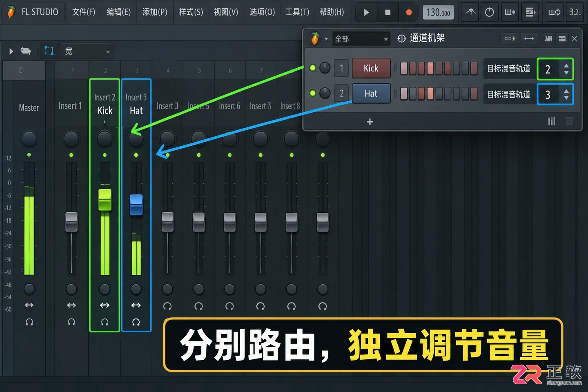This screenshot has height=392, width=588.
Task: Toggle the channel rack swing arrows icon
Action: (x=529, y=38)
